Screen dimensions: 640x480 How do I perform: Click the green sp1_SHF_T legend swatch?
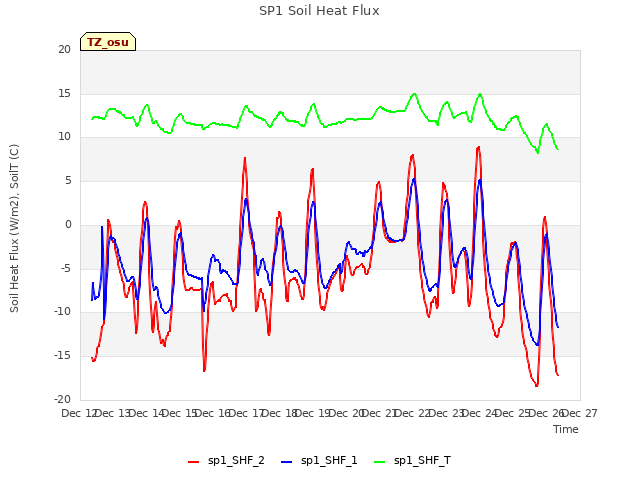[x=380, y=462]
